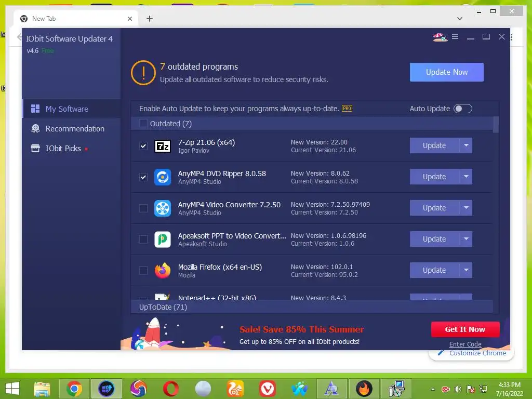Click the Sale! Save 85% This Summer banner text
This screenshot has width=532, height=399.
click(302, 329)
